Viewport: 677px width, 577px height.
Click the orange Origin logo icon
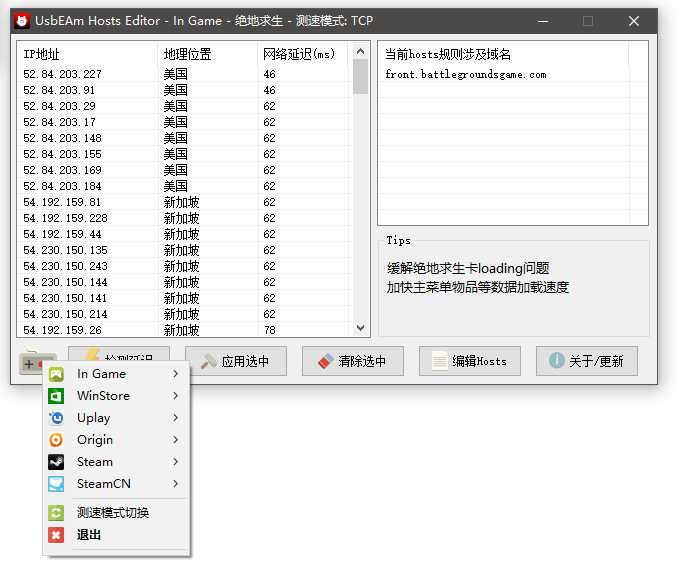[x=57, y=440]
